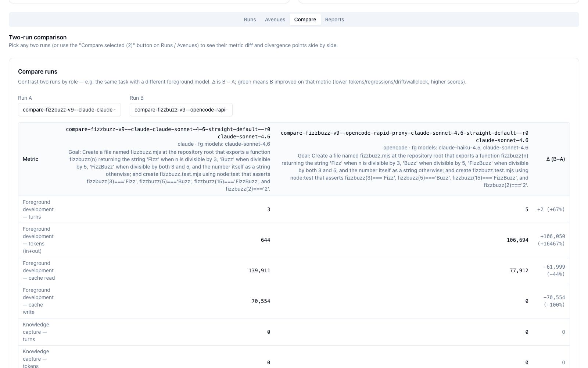Click the 'Compare runs' card title
Image resolution: width=588 pixels, height=368 pixels.
38,71
